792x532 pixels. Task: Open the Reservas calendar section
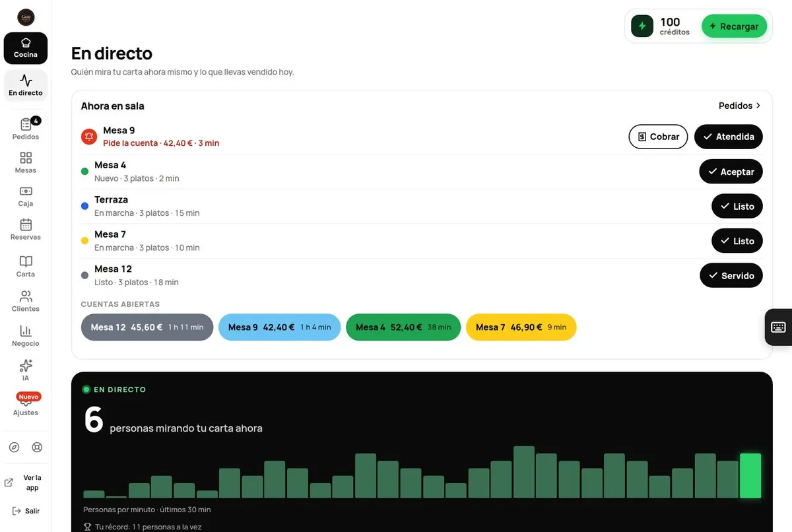pyautogui.click(x=26, y=230)
